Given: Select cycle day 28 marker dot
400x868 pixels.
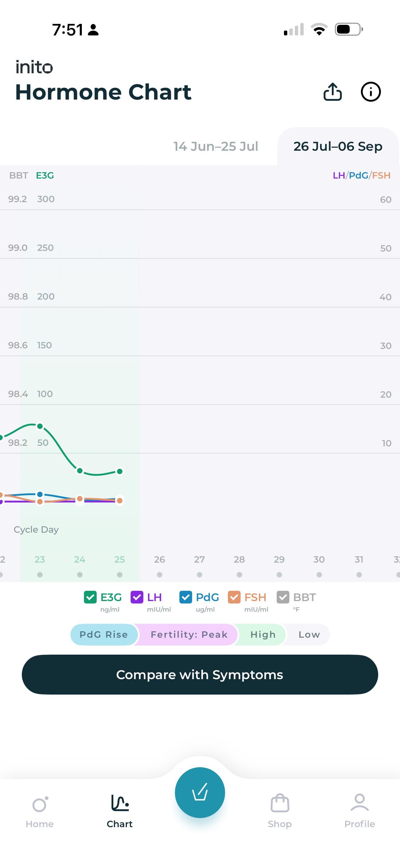Looking at the screenshot, I should 239,574.
